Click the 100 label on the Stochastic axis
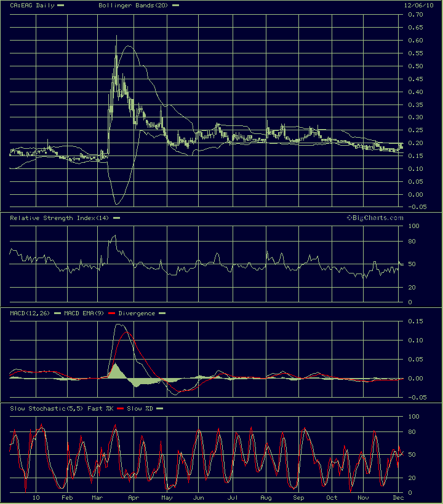 pyautogui.click(x=413, y=417)
